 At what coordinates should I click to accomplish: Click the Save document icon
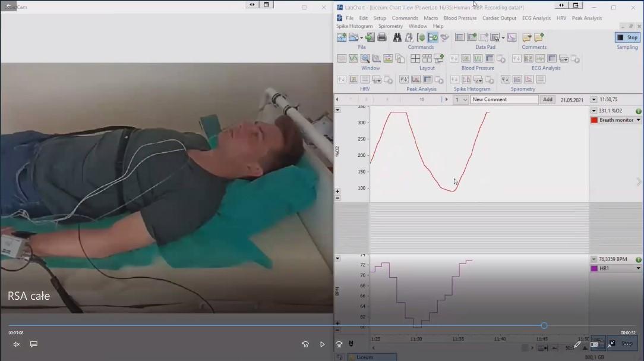(x=370, y=37)
